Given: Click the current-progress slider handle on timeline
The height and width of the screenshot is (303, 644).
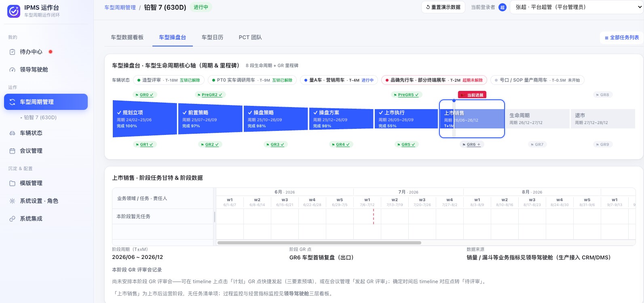Looking at the screenshot, I should pos(454,101).
